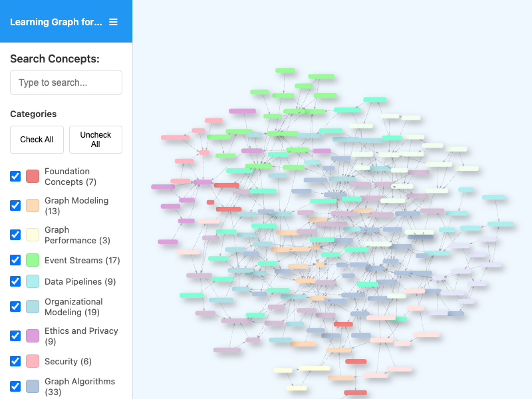The height and width of the screenshot is (399, 532).
Task: Click the green Event Streams color swatch
Action: (x=33, y=260)
